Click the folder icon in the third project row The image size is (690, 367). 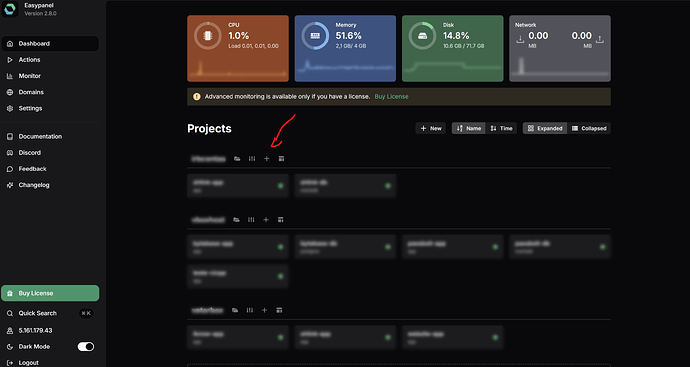pyautogui.click(x=235, y=310)
